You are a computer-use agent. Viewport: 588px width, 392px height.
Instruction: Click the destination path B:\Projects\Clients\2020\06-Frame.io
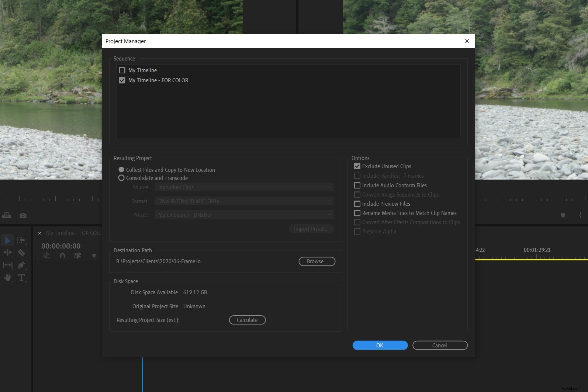click(158, 261)
